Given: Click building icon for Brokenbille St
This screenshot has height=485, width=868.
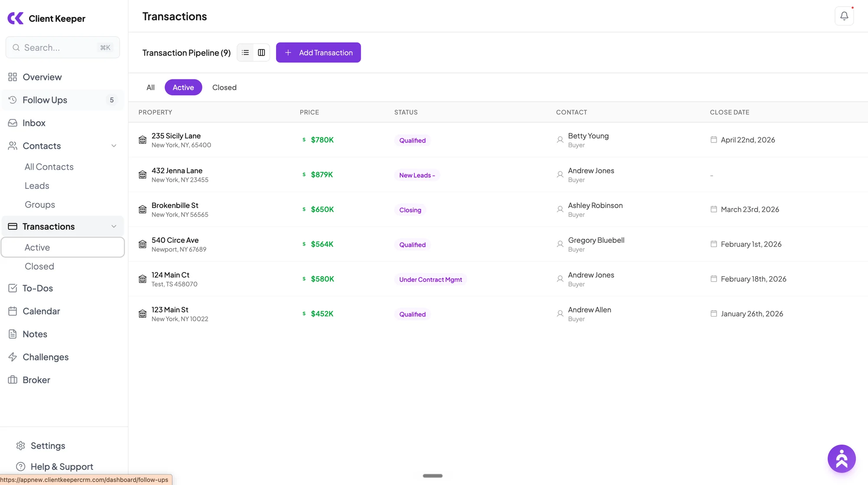Looking at the screenshot, I should coord(142,209).
